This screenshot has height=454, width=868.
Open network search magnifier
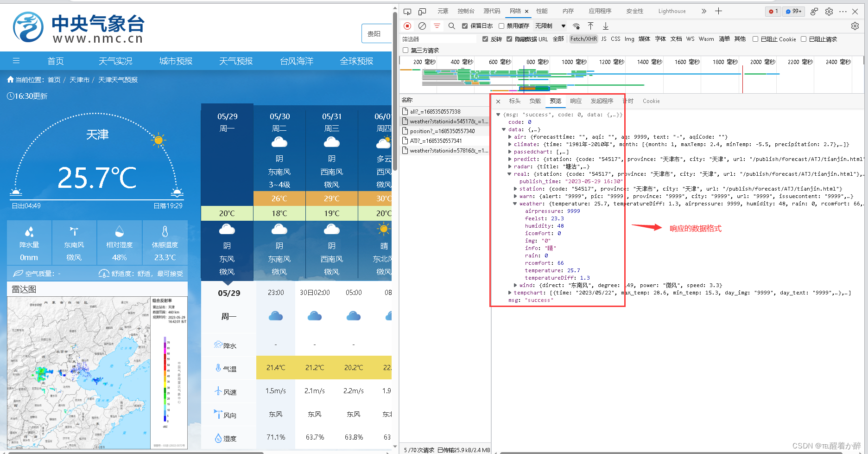point(452,26)
